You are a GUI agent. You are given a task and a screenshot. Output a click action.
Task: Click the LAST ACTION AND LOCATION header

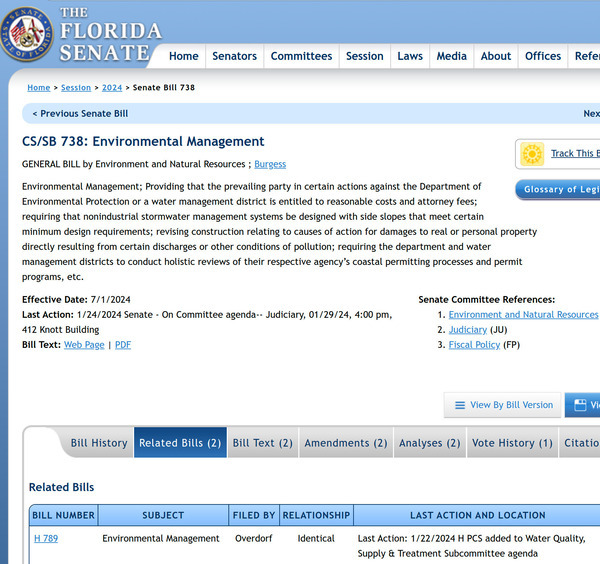click(x=478, y=515)
